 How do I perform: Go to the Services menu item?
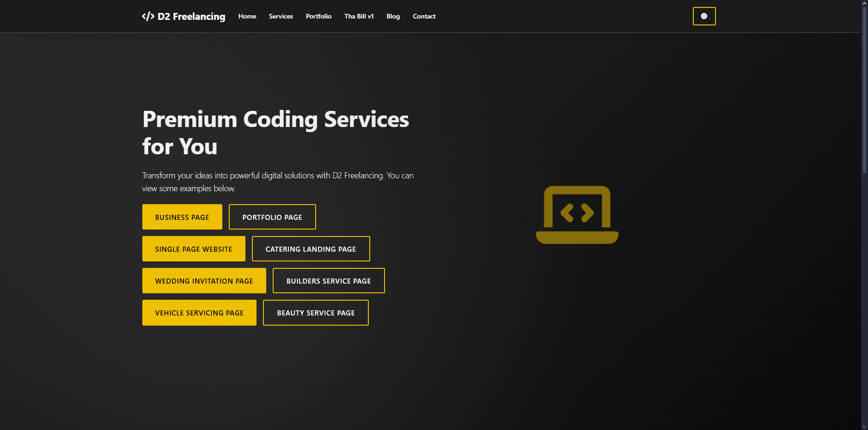(281, 16)
